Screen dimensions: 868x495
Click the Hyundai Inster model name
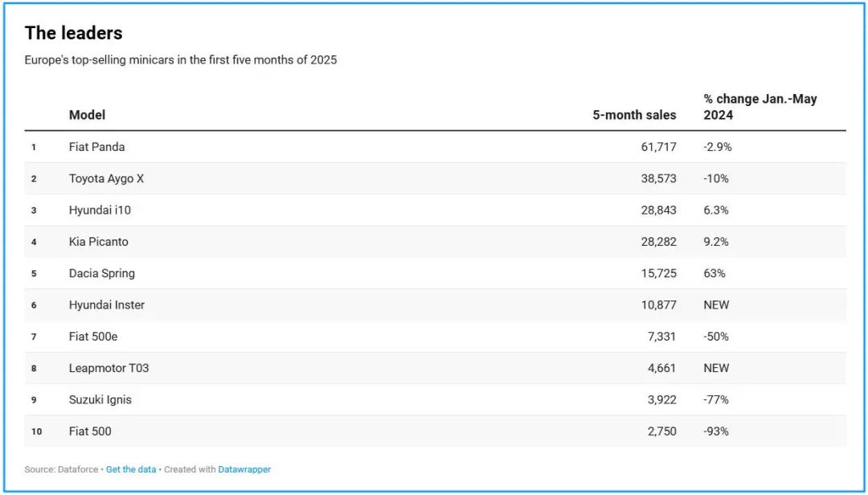pos(107,305)
